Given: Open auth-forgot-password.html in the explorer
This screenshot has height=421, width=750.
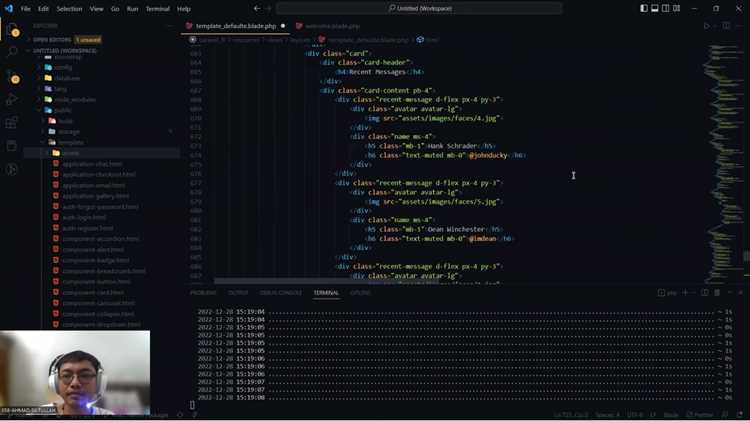Looking at the screenshot, I should coord(100,207).
